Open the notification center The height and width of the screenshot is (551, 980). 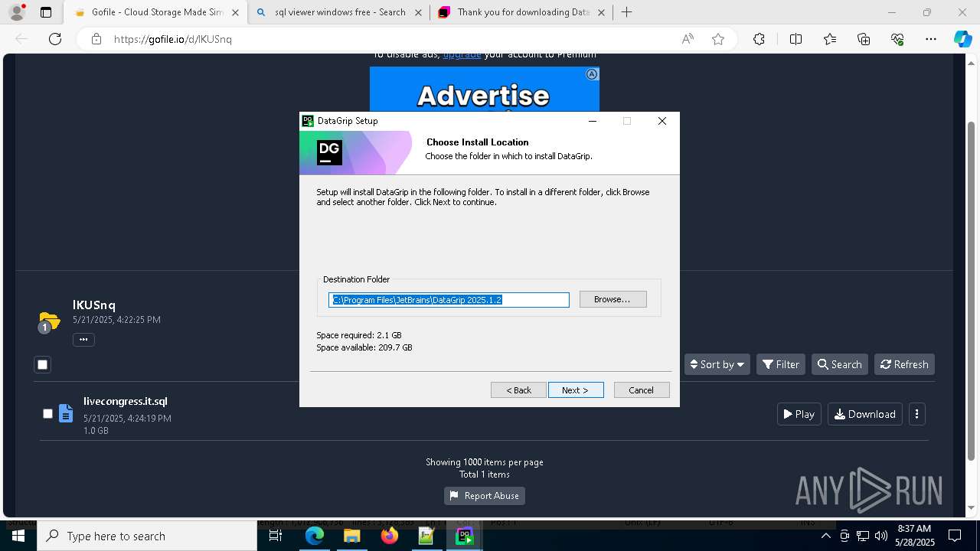[x=955, y=536]
